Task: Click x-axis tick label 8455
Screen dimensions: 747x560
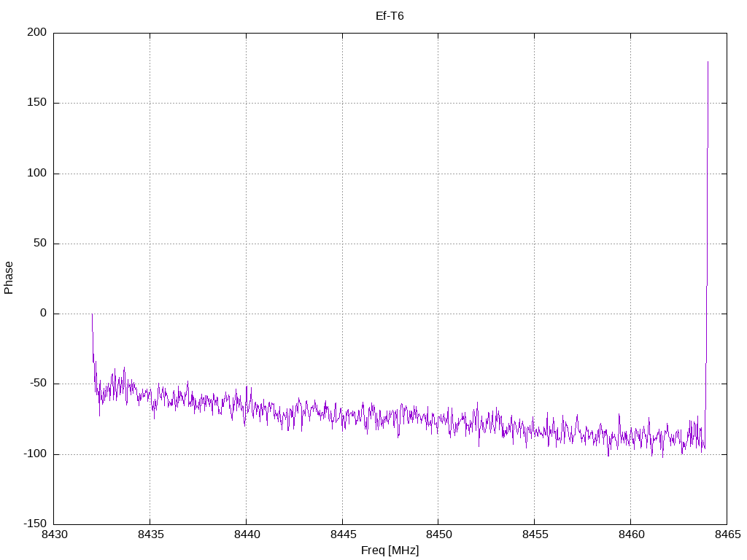Action: (535, 534)
